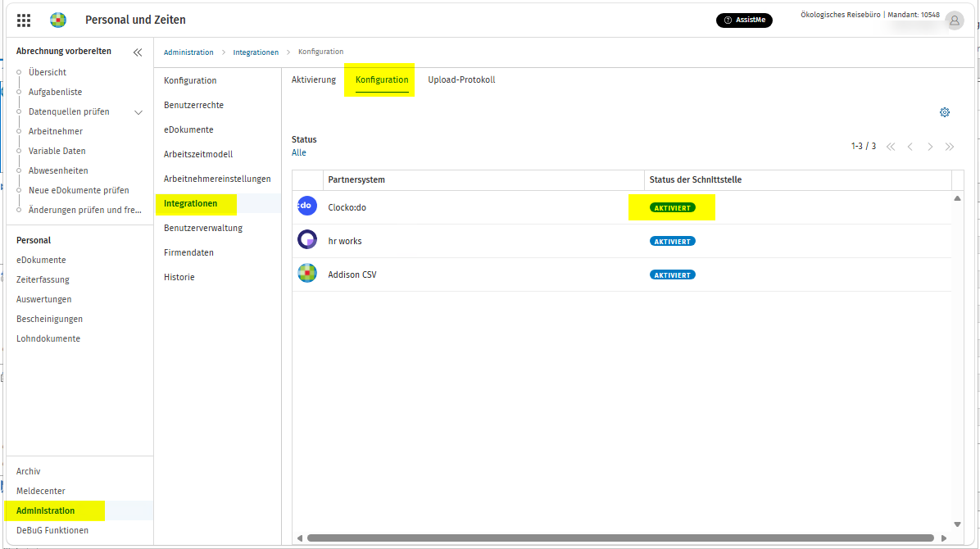Click the hr works AKTIVIERT status badge

[672, 242]
